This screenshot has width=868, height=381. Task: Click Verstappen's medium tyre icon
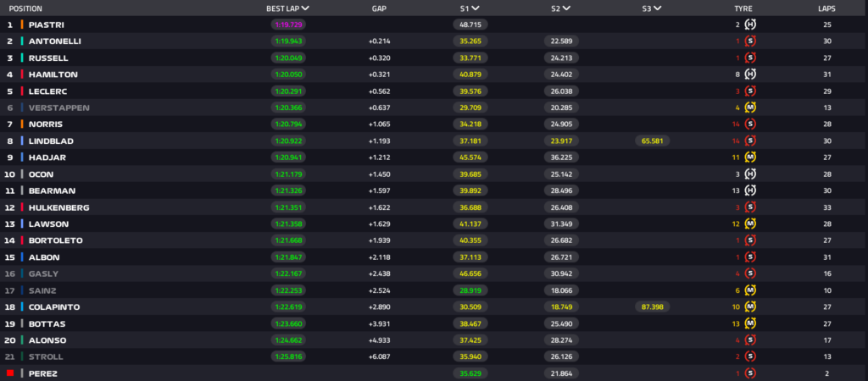click(750, 108)
